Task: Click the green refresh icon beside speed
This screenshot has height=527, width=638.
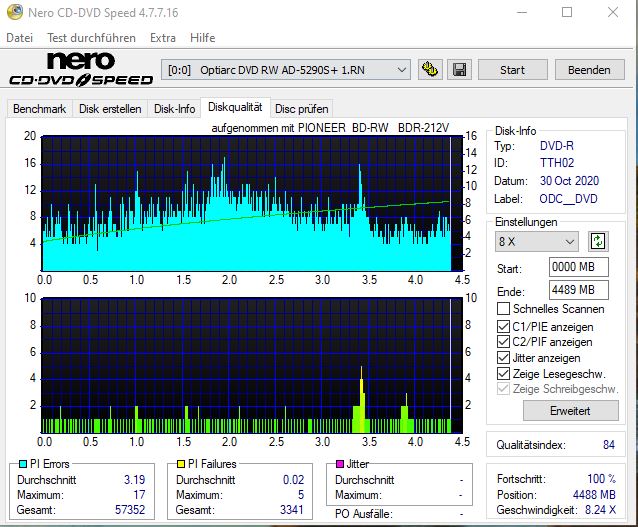Action: (598, 241)
